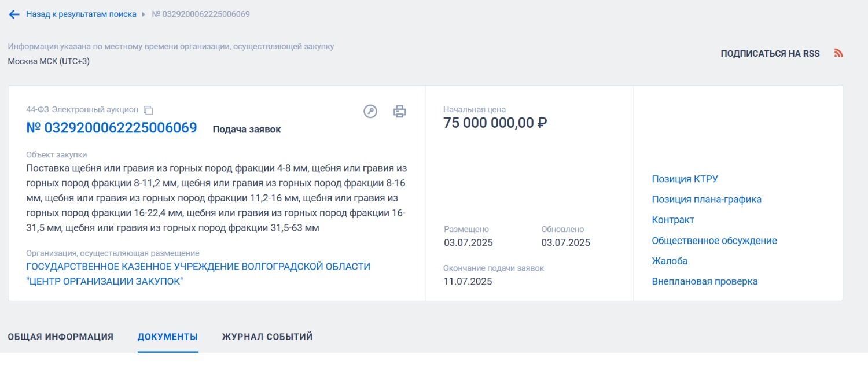Select the 'ДОКУМЕНТЫ' tab
The height and width of the screenshot is (365, 868).
point(168,337)
